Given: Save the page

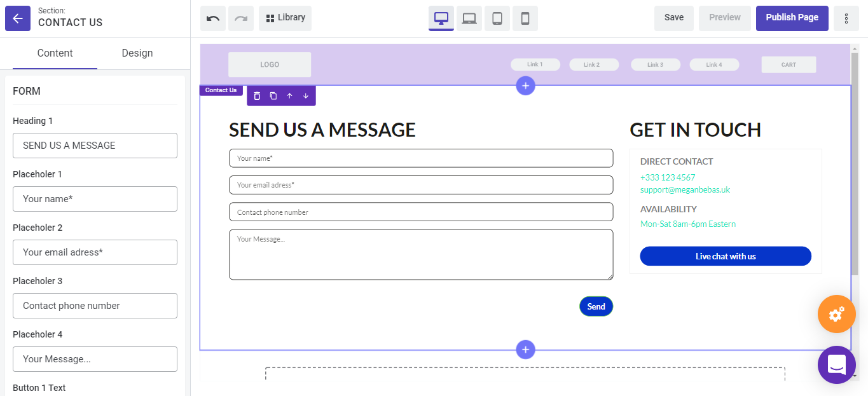Looking at the screenshot, I should pyautogui.click(x=674, y=18).
